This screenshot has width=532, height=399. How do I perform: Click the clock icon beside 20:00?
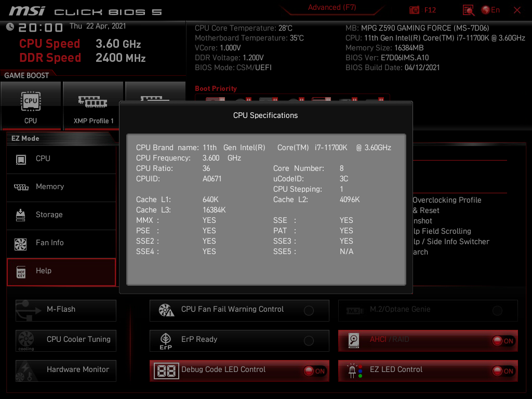tap(10, 27)
